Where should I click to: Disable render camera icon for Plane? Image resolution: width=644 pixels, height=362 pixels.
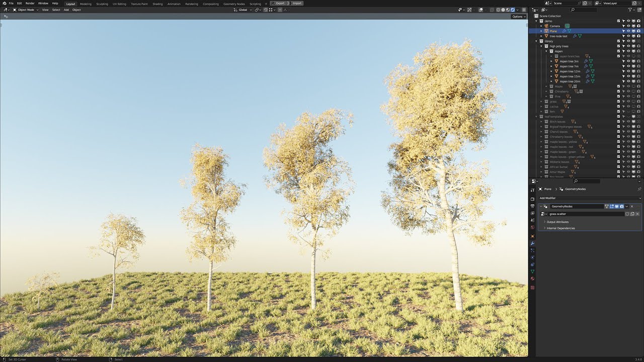point(638,31)
